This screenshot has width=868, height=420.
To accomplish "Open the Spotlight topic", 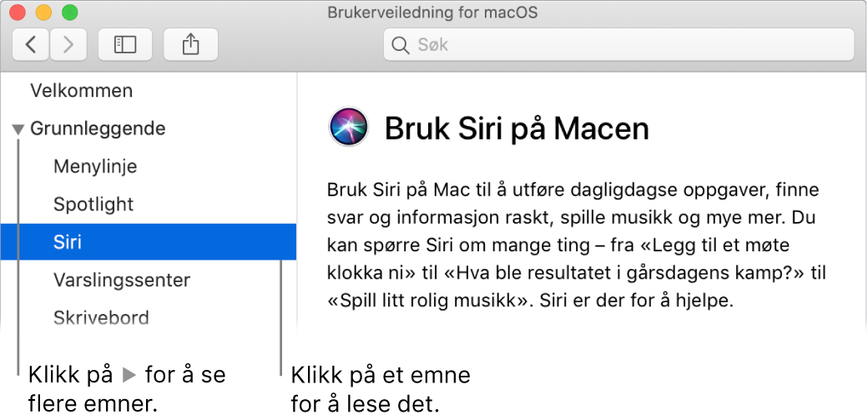I will click(x=93, y=204).
